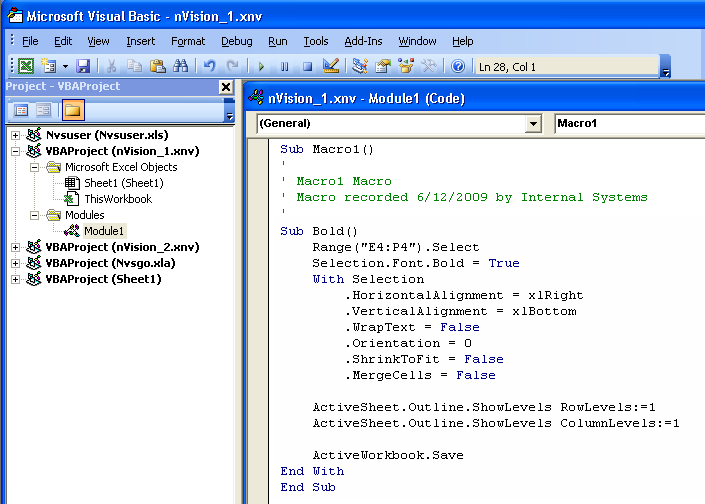Click the View Object icon in Project pane

coord(44,110)
